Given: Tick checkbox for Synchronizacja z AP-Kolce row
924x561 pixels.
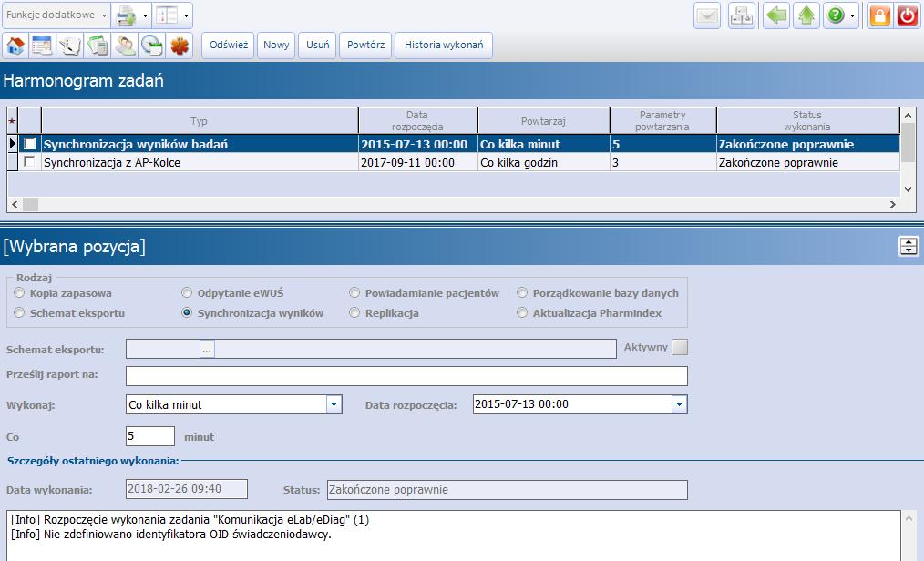Looking at the screenshot, I should point(29,162).
